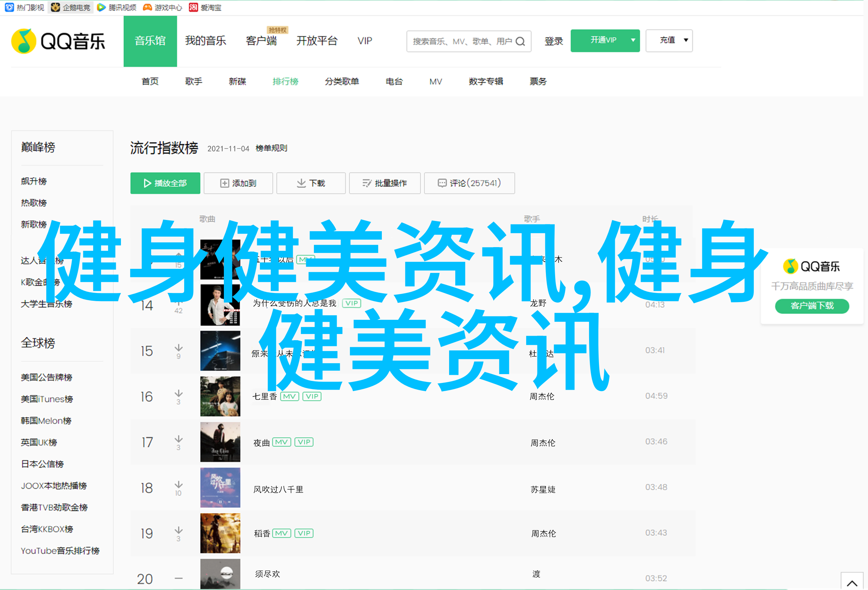
Task: Click the back-to-top arrow icon
Action: click(852, 583)
